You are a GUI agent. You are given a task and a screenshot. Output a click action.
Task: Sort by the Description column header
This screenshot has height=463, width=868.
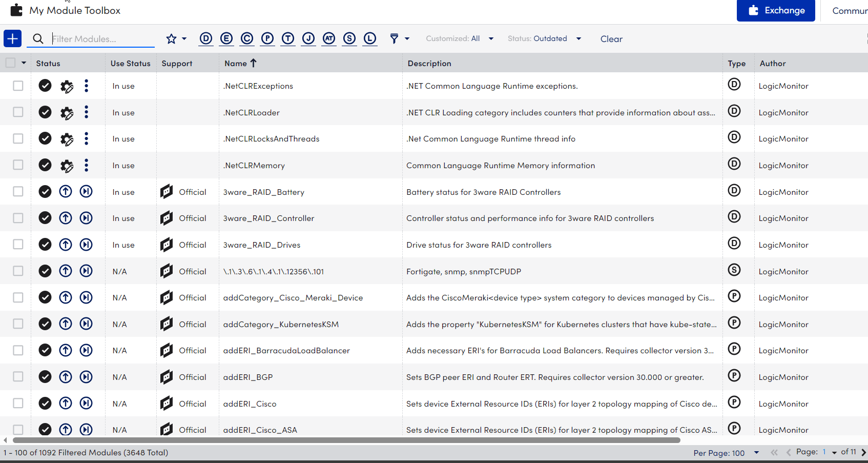(x=429, y=63)
